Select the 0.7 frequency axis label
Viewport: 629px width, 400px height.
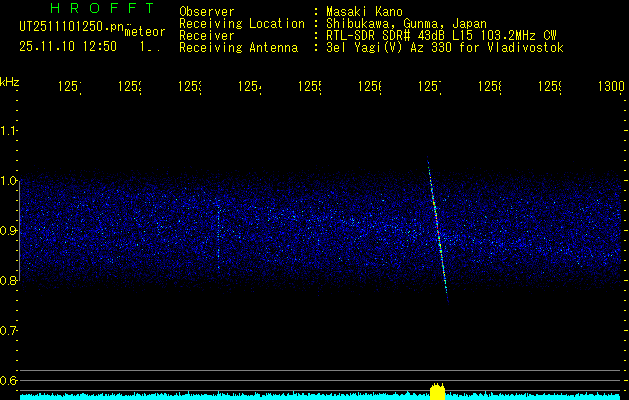point(9,330)
